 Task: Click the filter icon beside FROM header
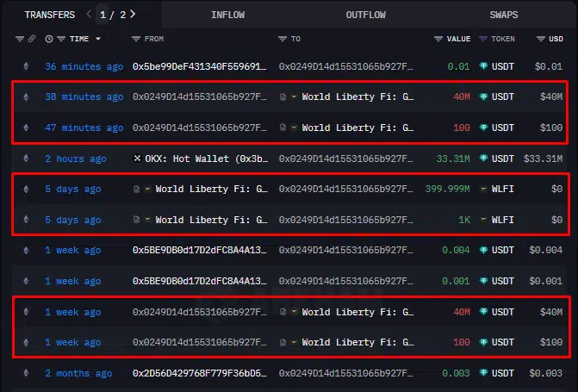(136, 40)
